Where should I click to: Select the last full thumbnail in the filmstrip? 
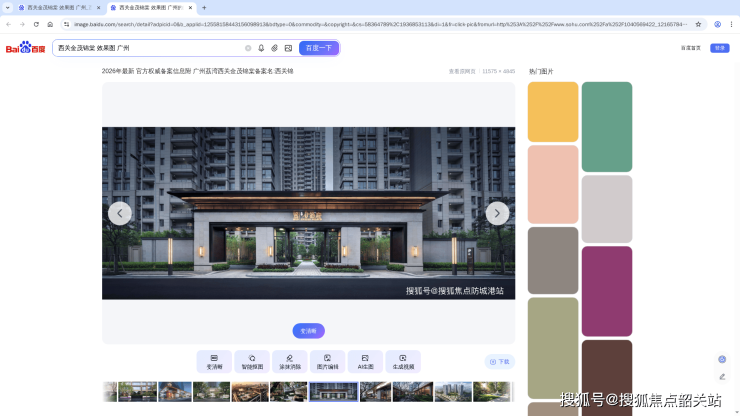[x=491, y=392]
